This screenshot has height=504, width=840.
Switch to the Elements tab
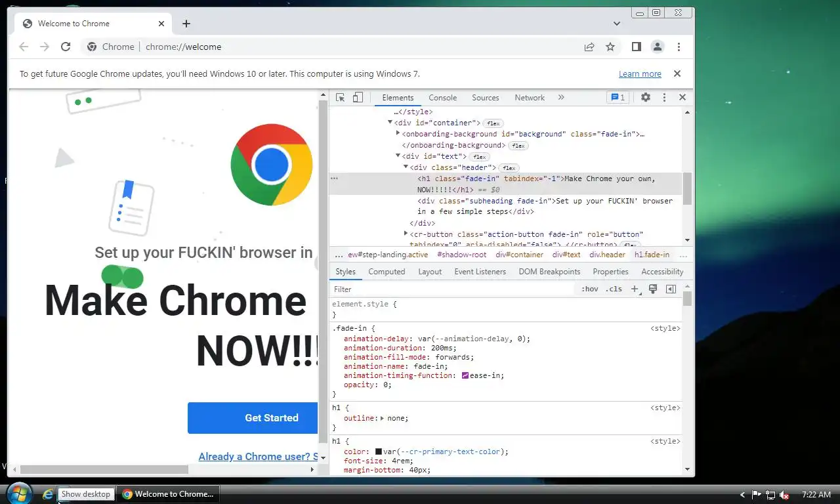pos(398,97)
